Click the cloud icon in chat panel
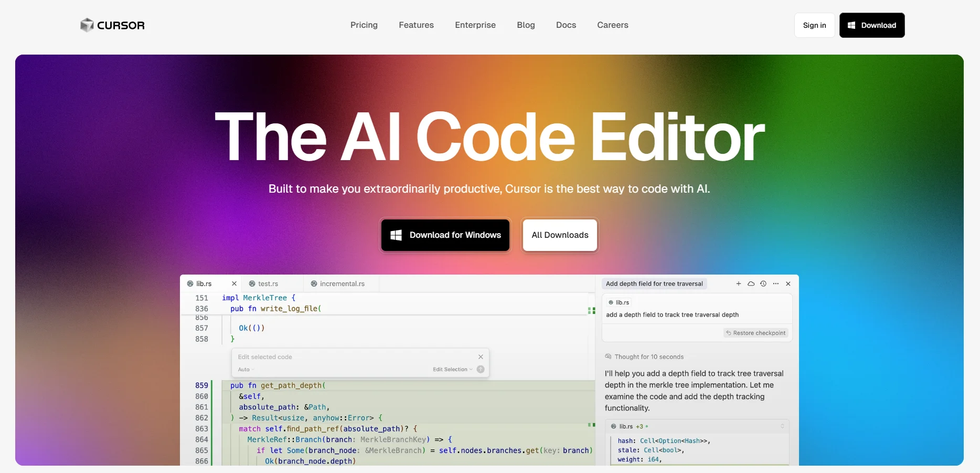Screen dimensions: 980x473 point(751,283)
